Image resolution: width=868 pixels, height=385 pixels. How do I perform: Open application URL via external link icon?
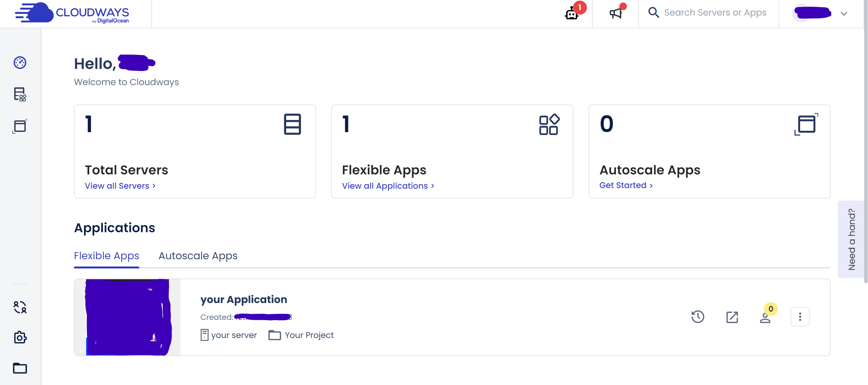(732, 317)
